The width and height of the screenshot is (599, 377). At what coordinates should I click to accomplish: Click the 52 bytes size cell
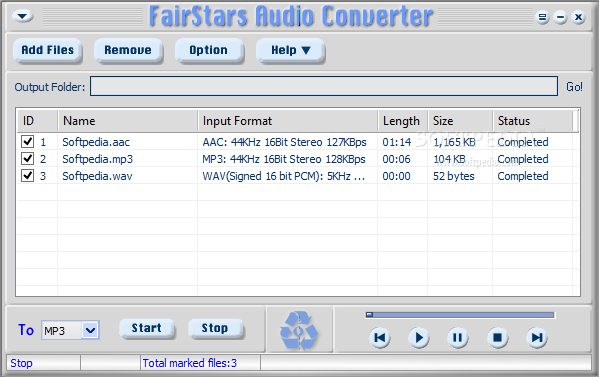[453, 176]
